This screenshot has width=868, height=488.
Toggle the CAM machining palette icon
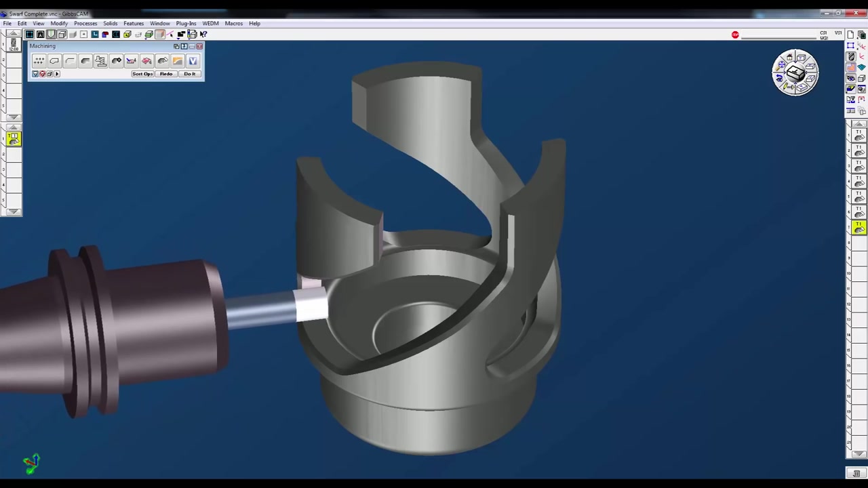(851, 67)
